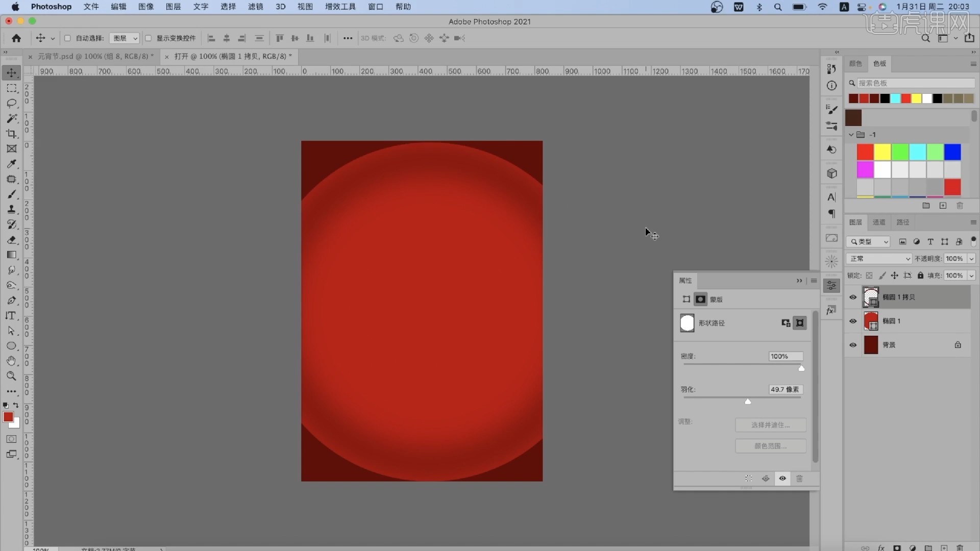Open the Character panel icon
980x551 pixels.
tap(832, 197)
